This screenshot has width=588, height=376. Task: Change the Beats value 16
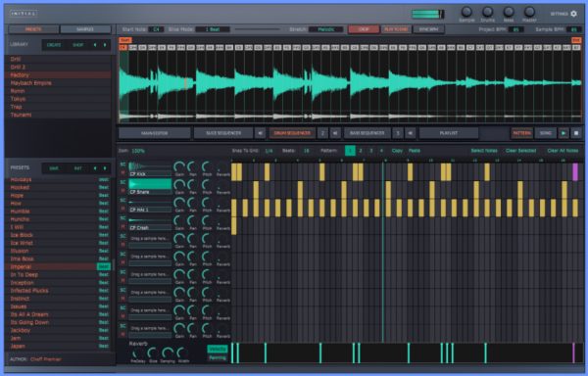(307, 151)
